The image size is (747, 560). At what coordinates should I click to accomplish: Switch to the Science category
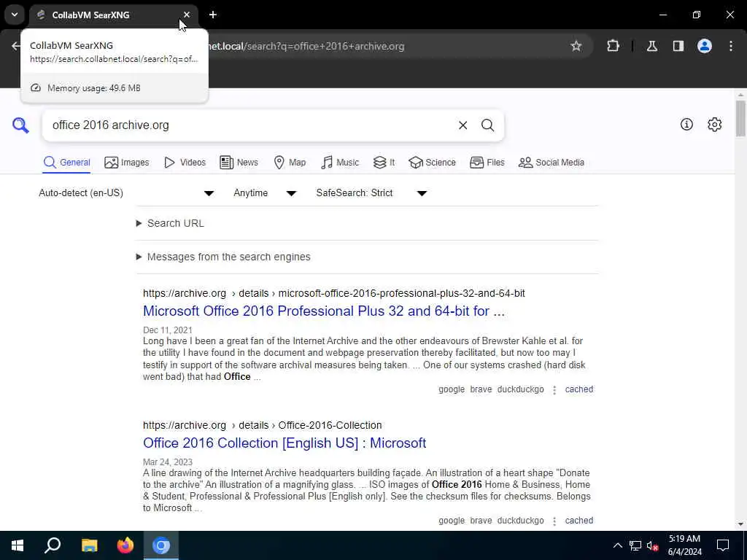pos(432,163)
